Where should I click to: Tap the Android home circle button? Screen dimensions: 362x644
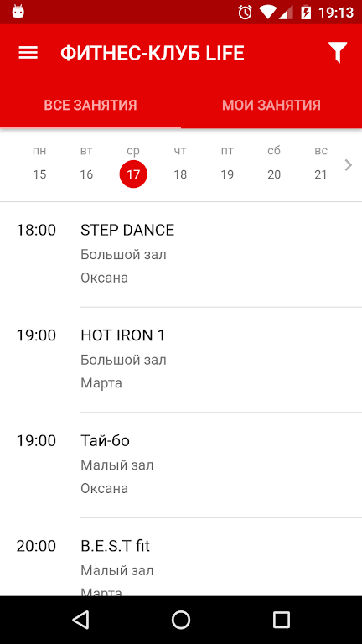181,620
